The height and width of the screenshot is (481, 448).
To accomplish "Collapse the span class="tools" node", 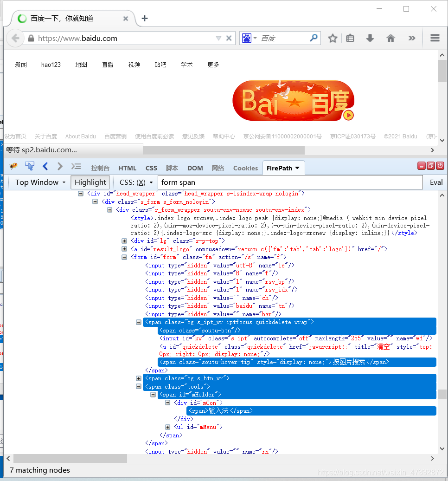I will [139, 386].
